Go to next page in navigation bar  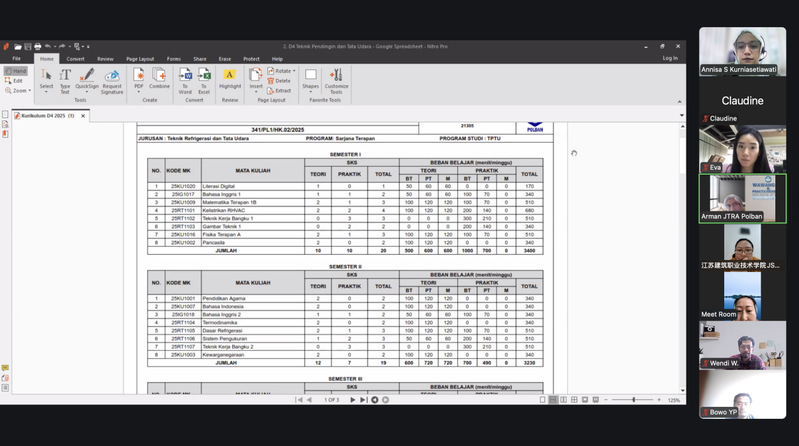pos(353,400)
